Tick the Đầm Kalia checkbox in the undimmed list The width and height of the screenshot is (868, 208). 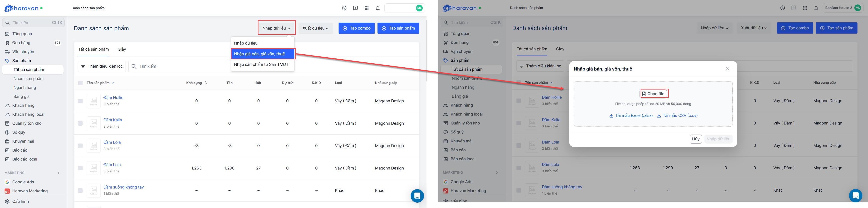(80, 123)
